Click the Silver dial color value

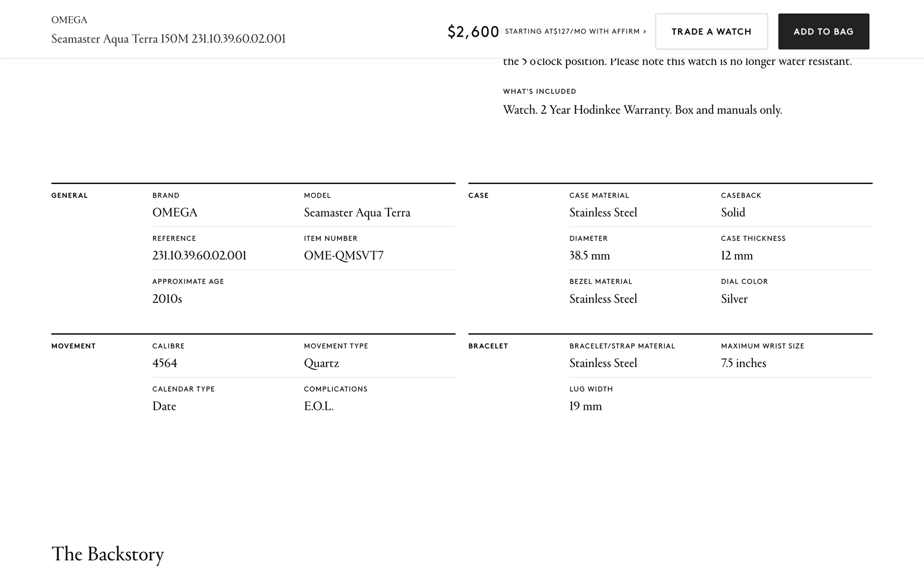[x=734, y=299]
